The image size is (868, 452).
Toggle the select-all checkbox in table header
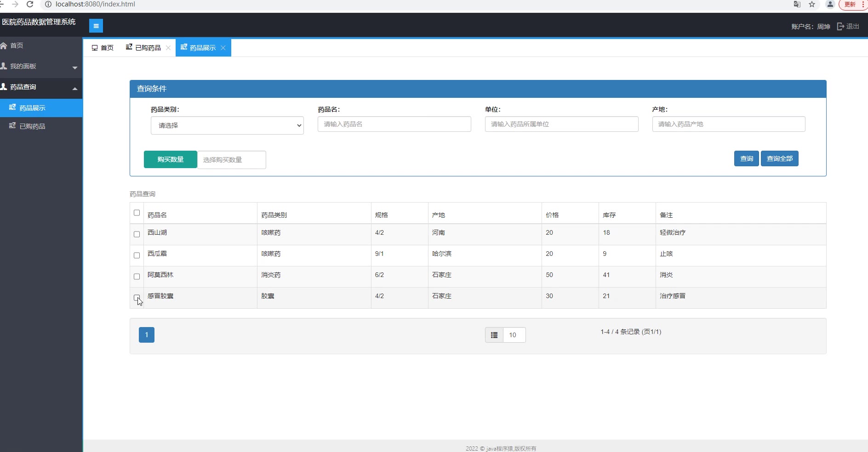coord(137,213)
